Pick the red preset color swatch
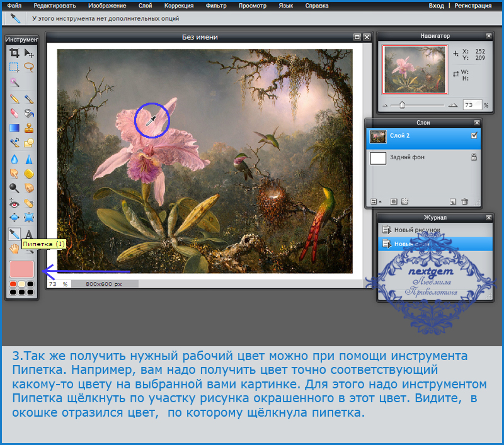 click(13, 284)
